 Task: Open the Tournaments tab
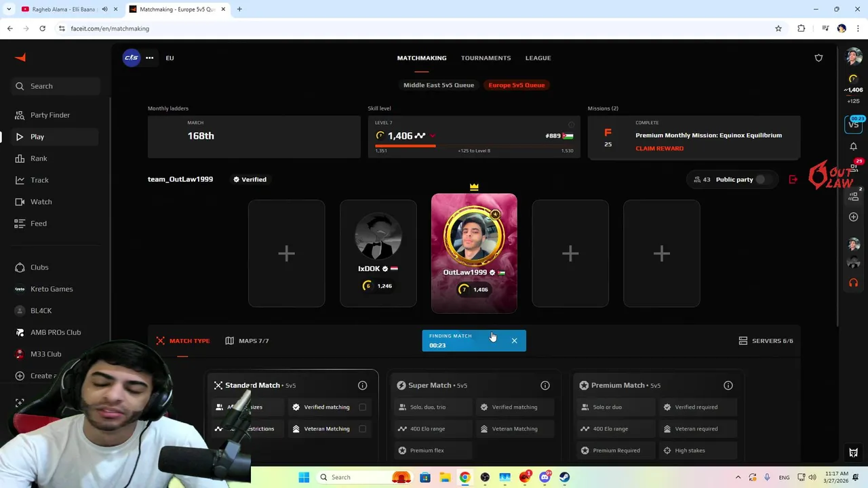pos(486,58)
